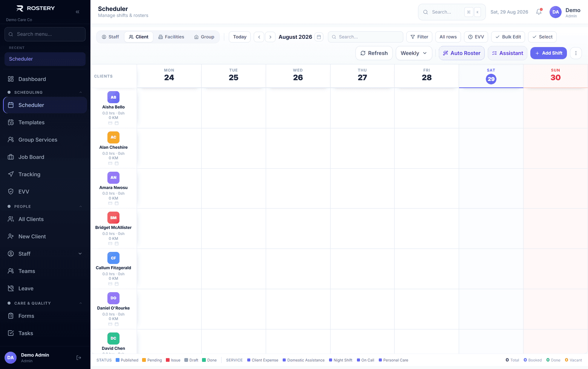The width and height of the screenshot is (588, 369).
Task: Click Amara Nwosu's AN avatar
Action: (x=113, y=178)
